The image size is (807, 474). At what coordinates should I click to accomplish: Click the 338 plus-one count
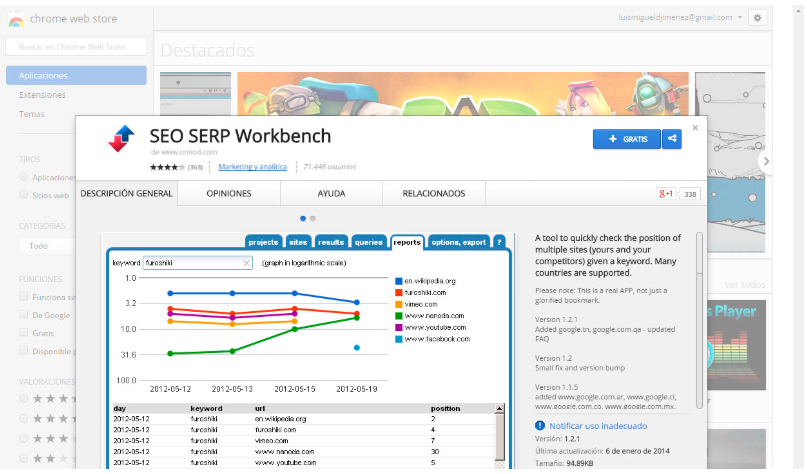pyautogui.click(x=690, y=194)
